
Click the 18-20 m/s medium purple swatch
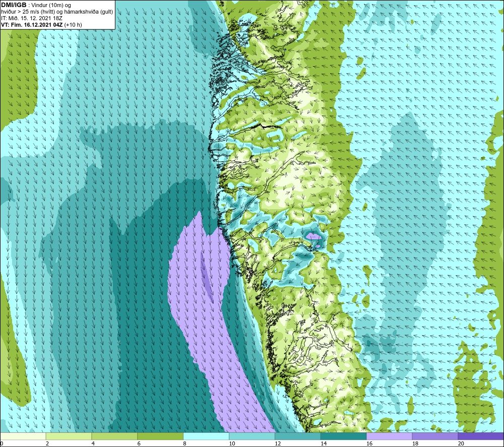[x=435, y=436]
